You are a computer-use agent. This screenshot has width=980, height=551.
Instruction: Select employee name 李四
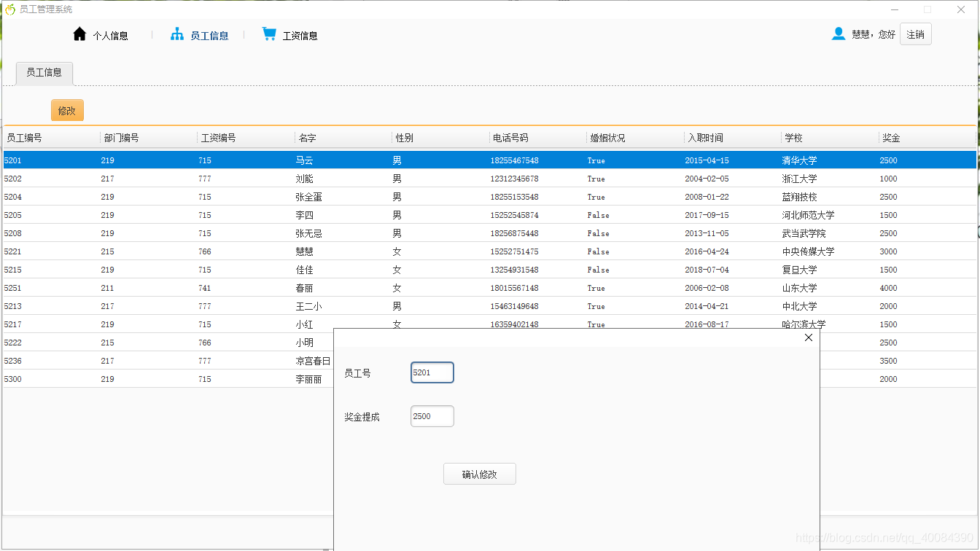click(x=305, y=215)
